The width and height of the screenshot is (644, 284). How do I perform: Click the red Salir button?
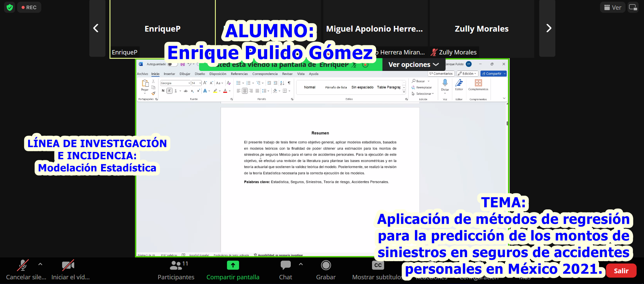pos(621,271)
